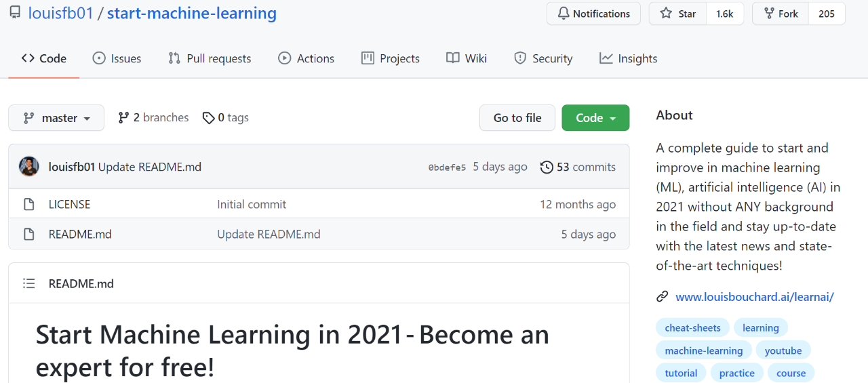
Task: Click the LICENSE file icon
Action: [x=29, y=204]
